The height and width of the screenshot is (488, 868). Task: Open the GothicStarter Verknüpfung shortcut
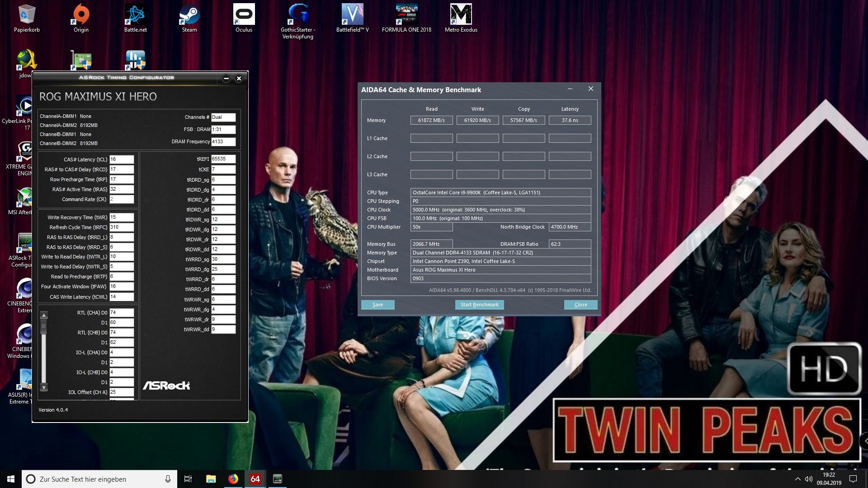(298, 21)
